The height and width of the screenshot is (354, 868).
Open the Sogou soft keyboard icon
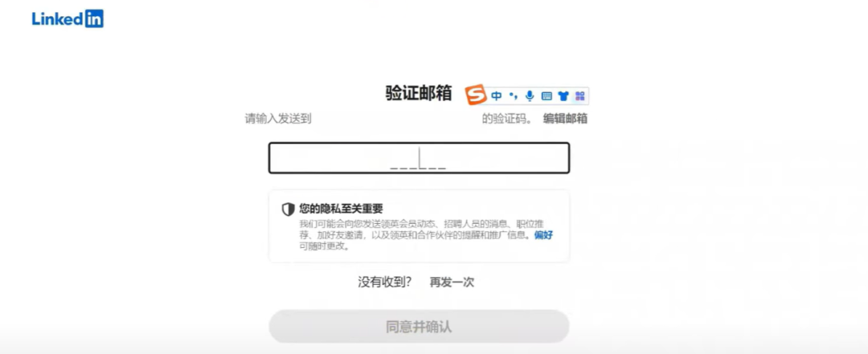[547, 96]
